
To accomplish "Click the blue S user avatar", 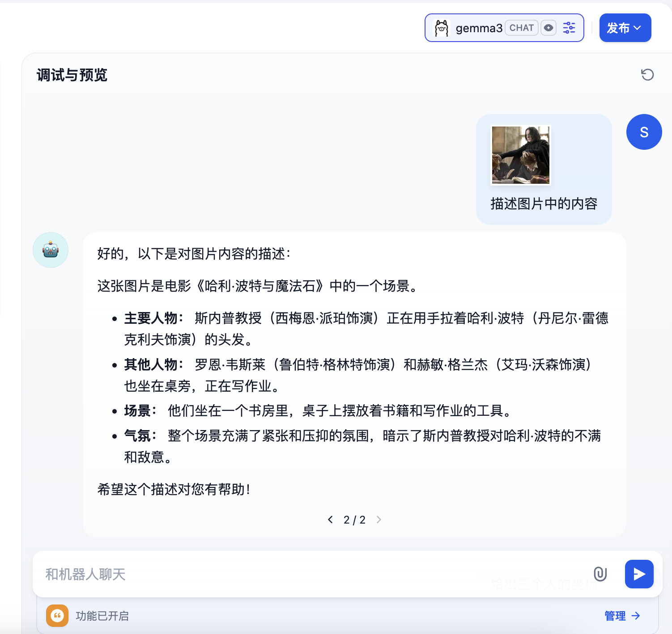I will coord(644,132).
